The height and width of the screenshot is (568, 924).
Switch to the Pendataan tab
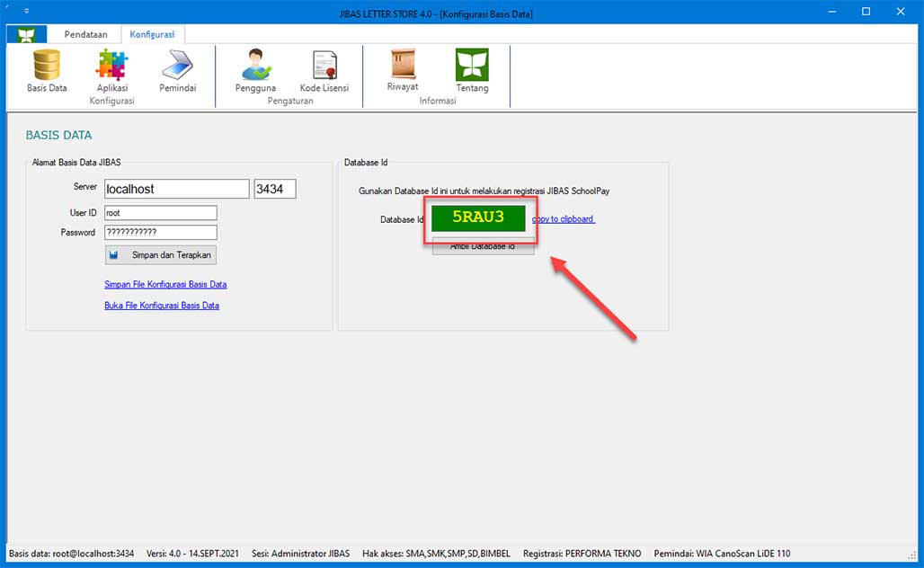(85, 33)
